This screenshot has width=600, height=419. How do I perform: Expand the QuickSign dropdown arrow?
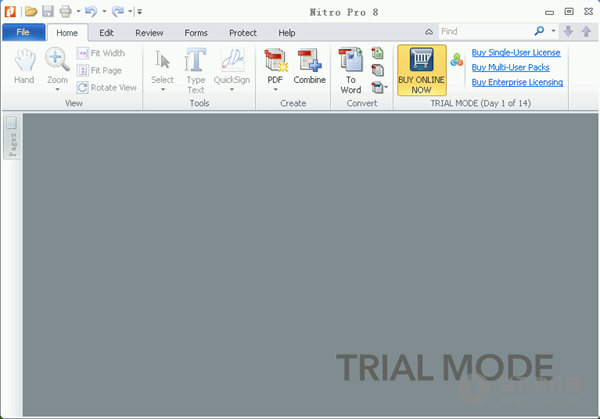[232, 90]
